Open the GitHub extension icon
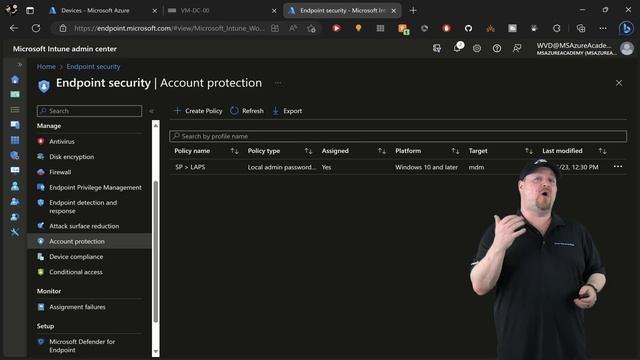Viewport: 640px width, 360px height. 468,28
